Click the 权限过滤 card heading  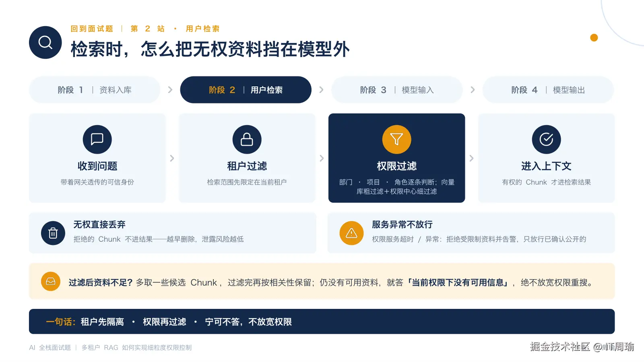pos(396,166)
